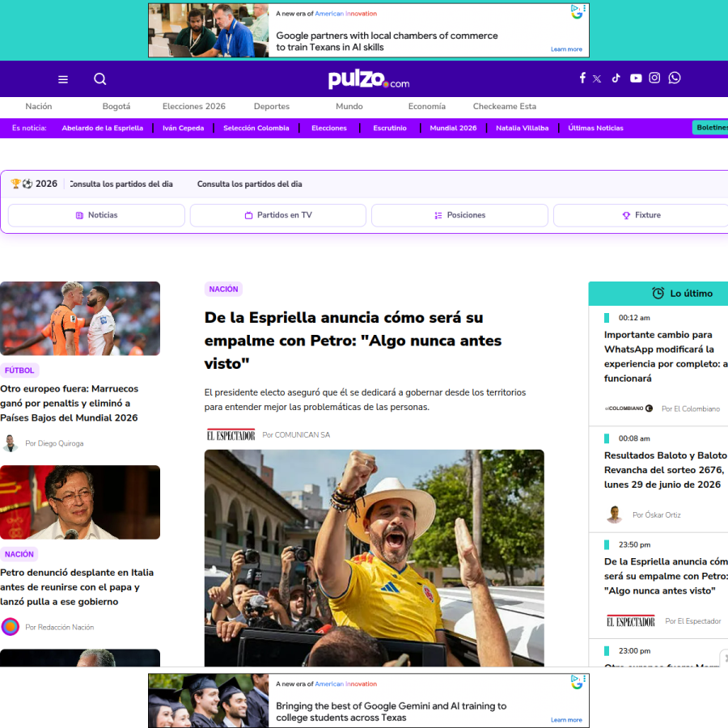Click El Colombiano logo in Lo último

pos(629,408)
